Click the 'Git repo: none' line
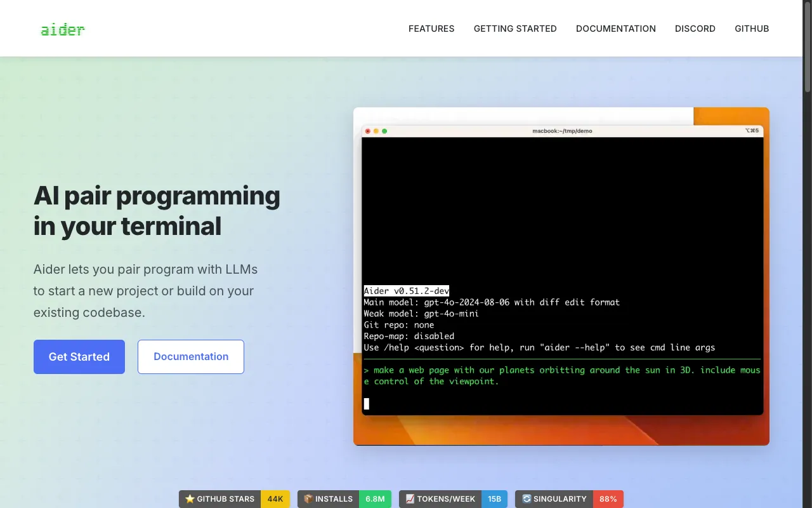This screenshot has width=812, height=508. click(x=399, y=325)
